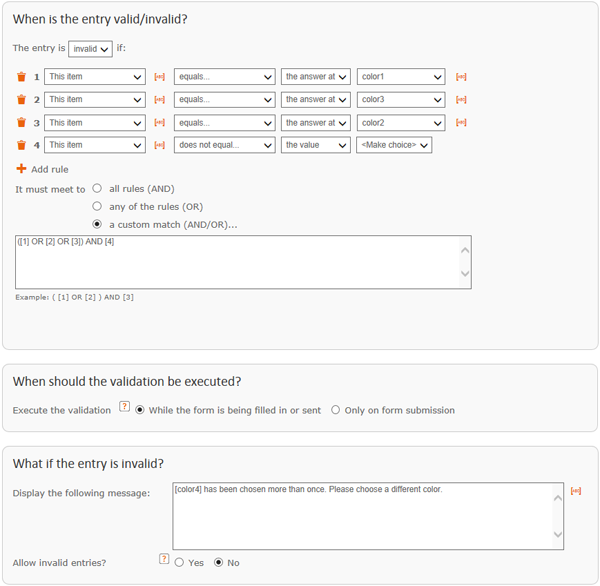Delete rule 3 with trash icon

point(21,122)
